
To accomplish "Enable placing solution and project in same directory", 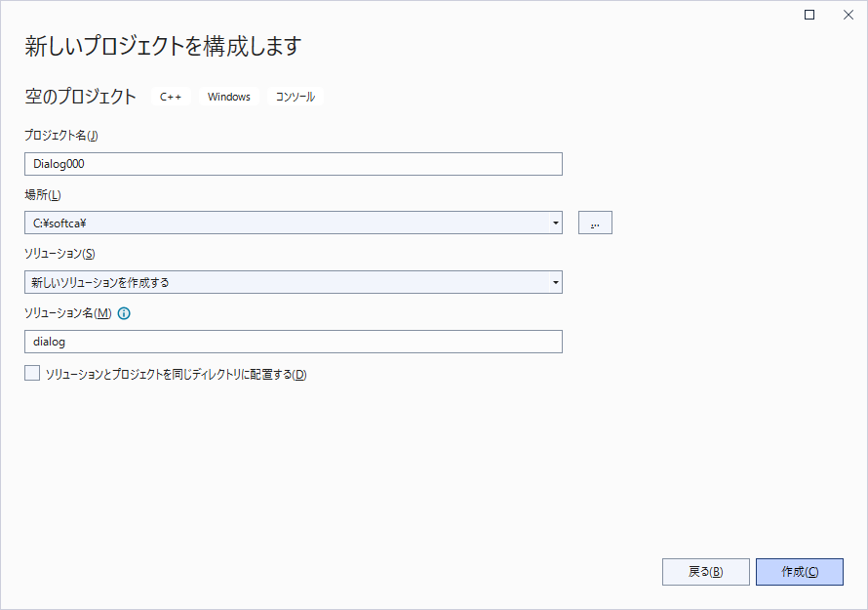I will (x=33, y=373).
